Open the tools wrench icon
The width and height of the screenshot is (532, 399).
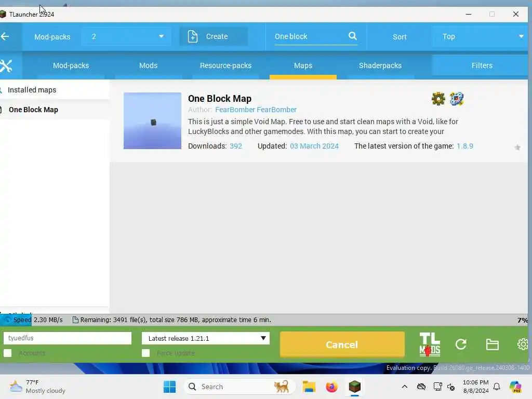pyautogui.click(x=6, y=66)
